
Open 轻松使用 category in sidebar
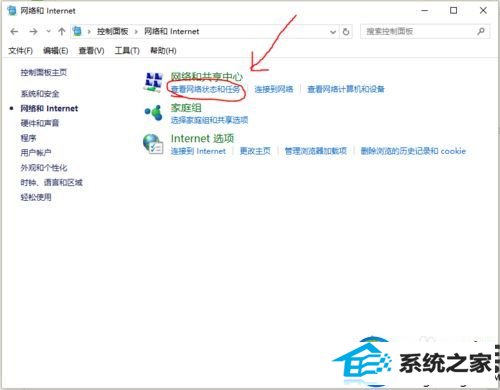click(x=36, y=197)
